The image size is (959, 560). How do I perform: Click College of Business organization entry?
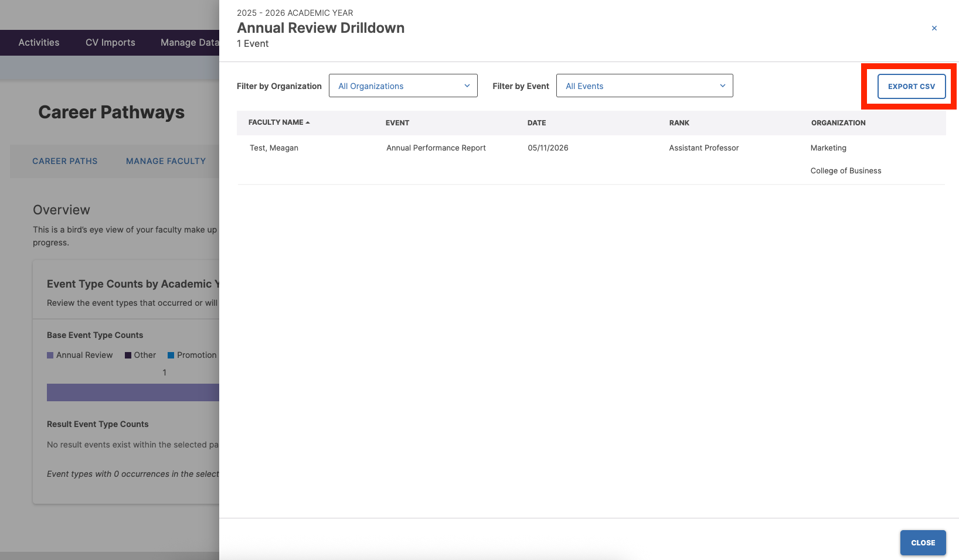pos(846,170)
